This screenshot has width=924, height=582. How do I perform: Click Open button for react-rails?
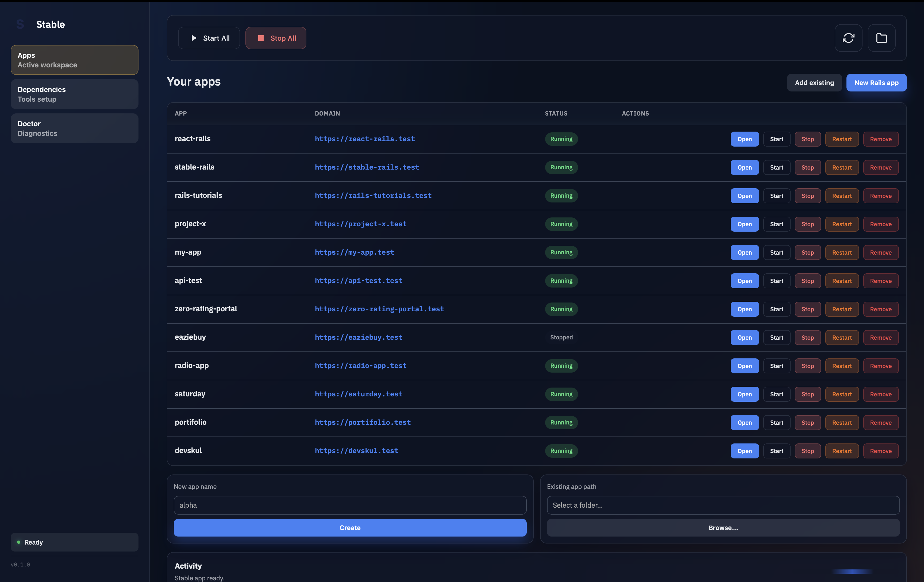click(744, 139)
